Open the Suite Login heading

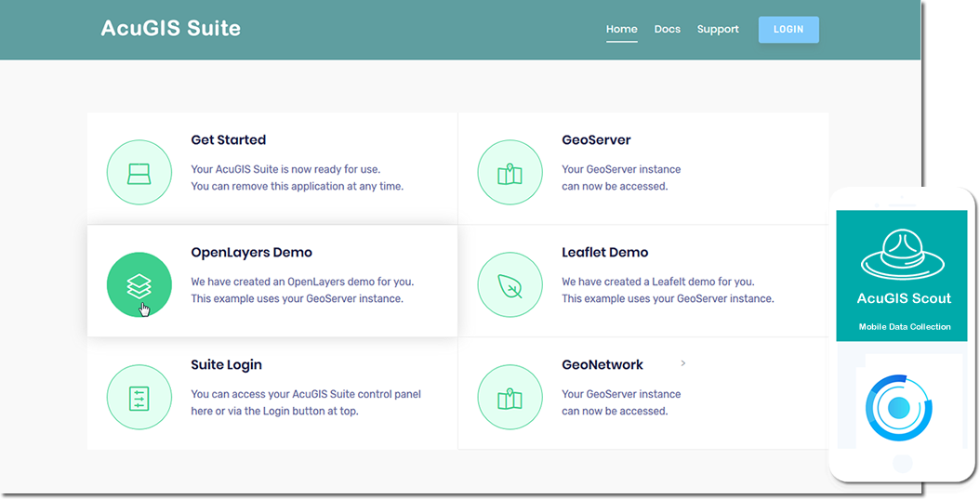click(x=226, y=365)
